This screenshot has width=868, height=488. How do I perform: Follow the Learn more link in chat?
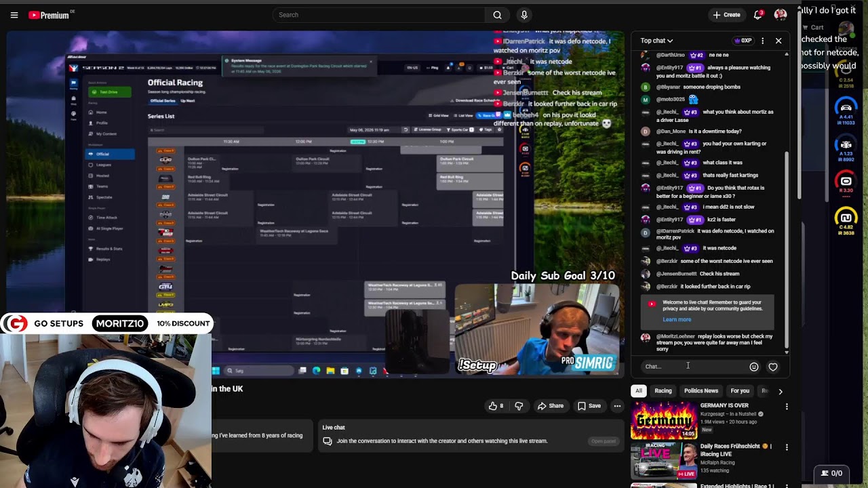(x=677, y=319)
